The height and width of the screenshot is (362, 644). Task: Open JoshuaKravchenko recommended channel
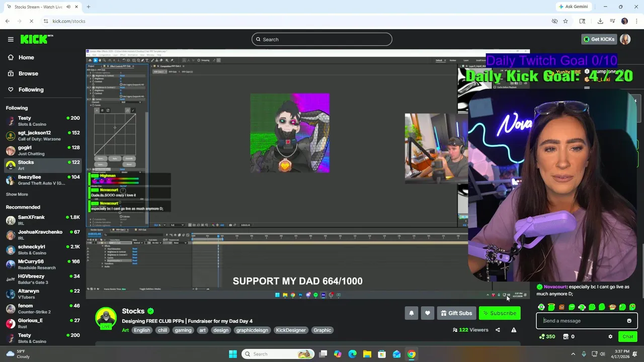(43, 235)
